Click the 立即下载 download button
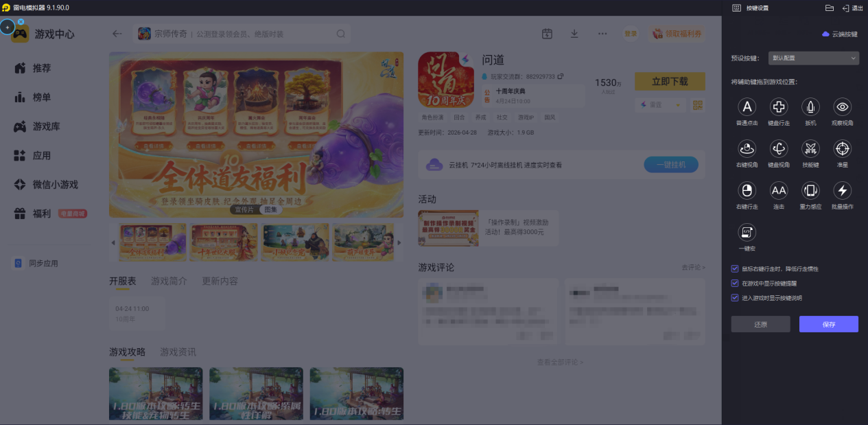 click(670, 81)
